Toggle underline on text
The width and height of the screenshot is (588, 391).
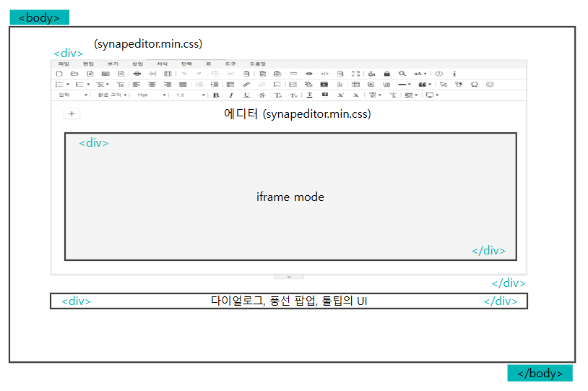point(246,95)
